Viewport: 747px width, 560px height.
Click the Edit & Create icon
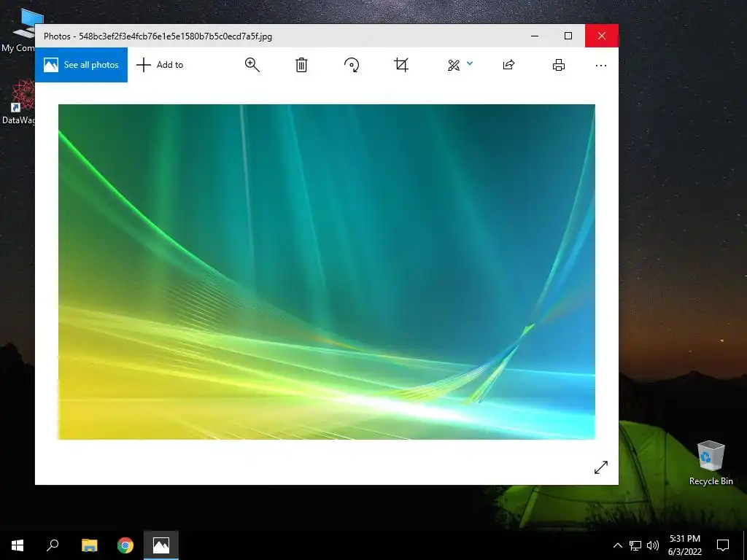point(454,65)
